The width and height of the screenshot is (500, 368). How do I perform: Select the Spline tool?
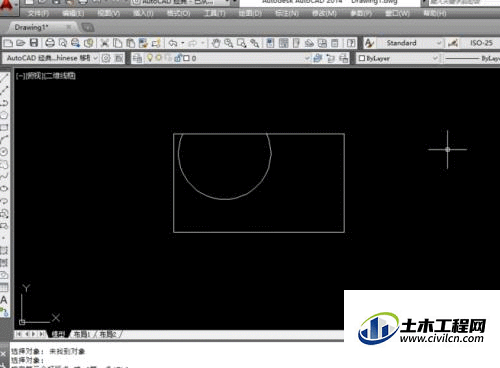[x=4, y=176]
